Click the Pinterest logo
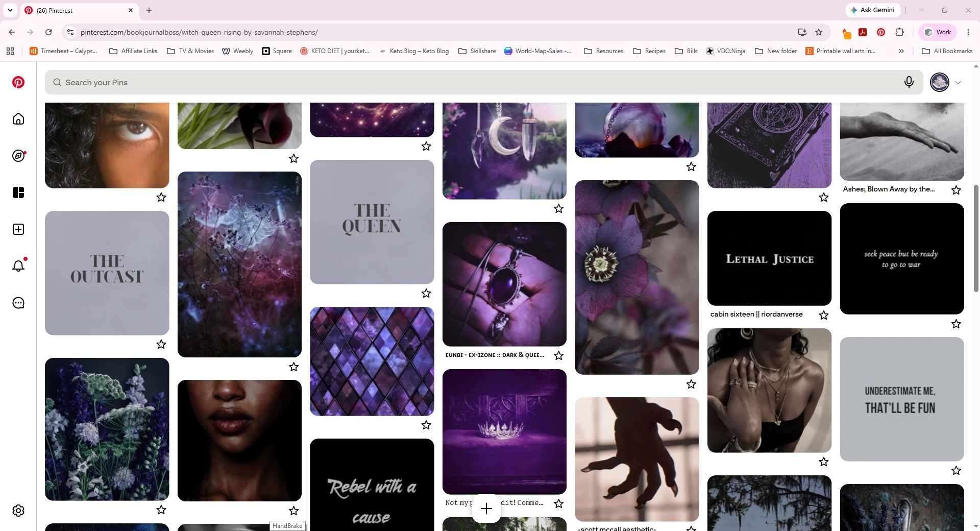The width and height of the screenshot is (980, 531). (18, 82)
